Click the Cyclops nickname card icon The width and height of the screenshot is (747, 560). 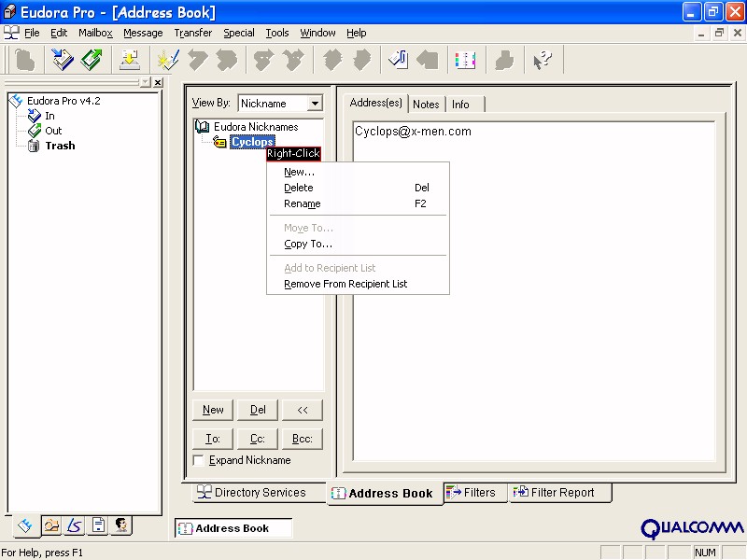click(x=219, y=142)
